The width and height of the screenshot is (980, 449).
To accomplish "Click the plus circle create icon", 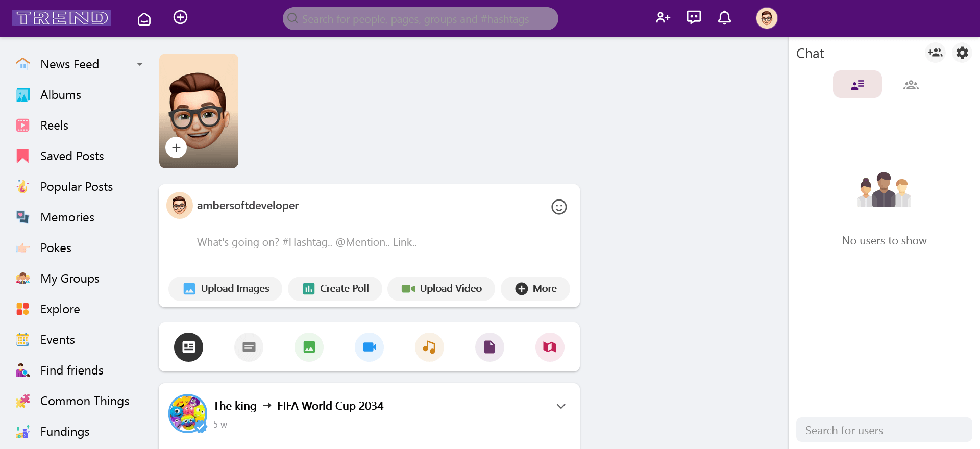I will coord(180,18).
